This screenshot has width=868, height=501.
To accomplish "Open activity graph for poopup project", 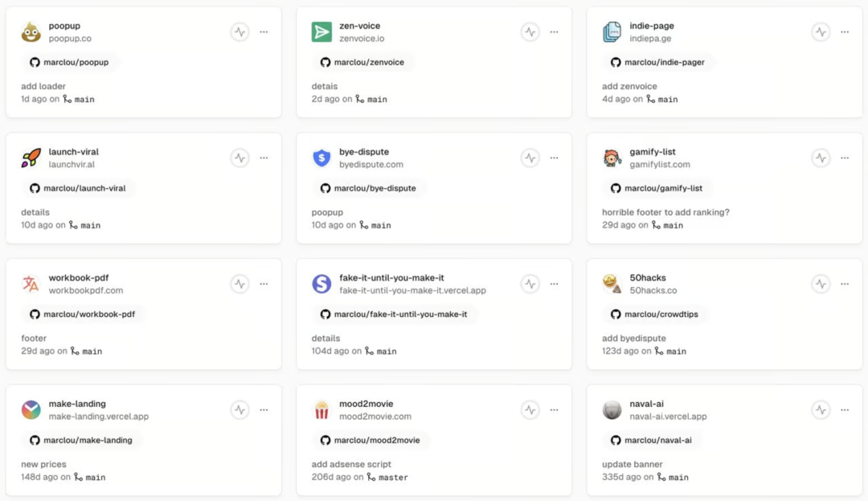I will [240, 32].
